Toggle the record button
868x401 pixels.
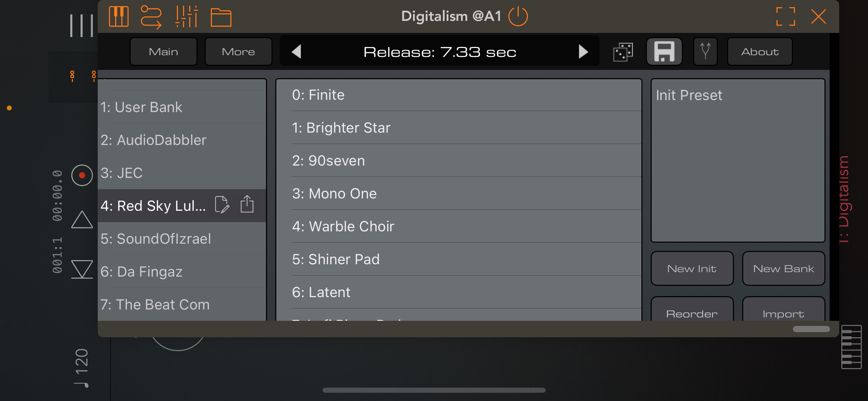82,175
